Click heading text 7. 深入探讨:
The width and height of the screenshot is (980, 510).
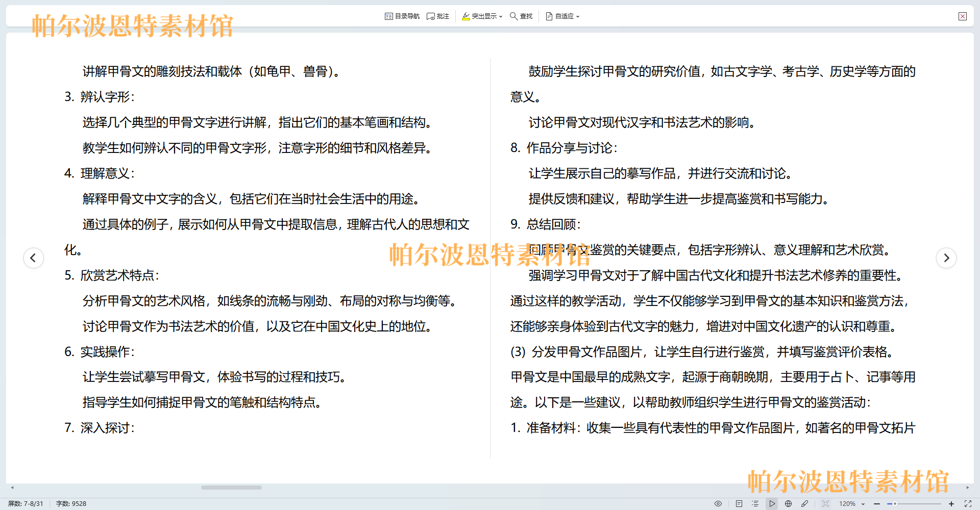(x=100, y=428)
